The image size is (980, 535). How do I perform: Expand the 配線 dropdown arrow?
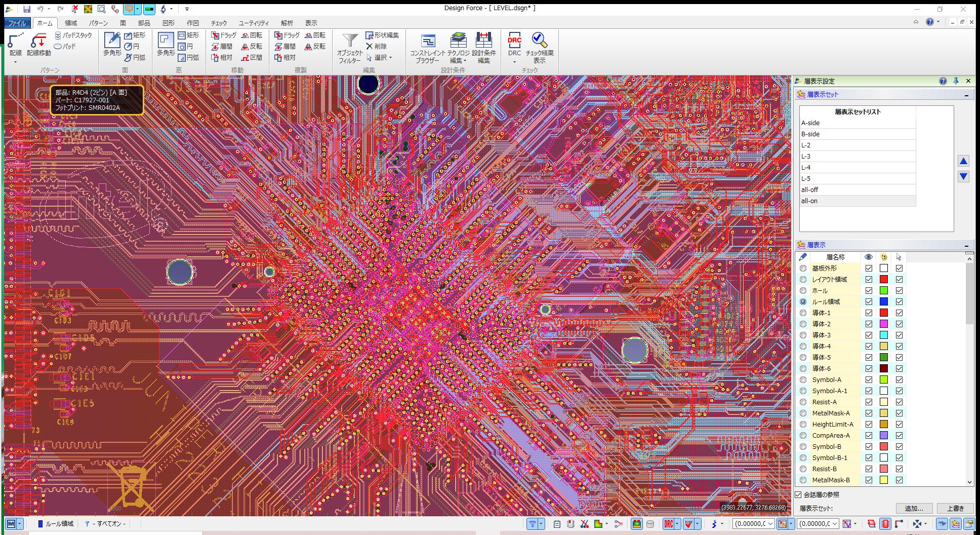tap(16, 62)
